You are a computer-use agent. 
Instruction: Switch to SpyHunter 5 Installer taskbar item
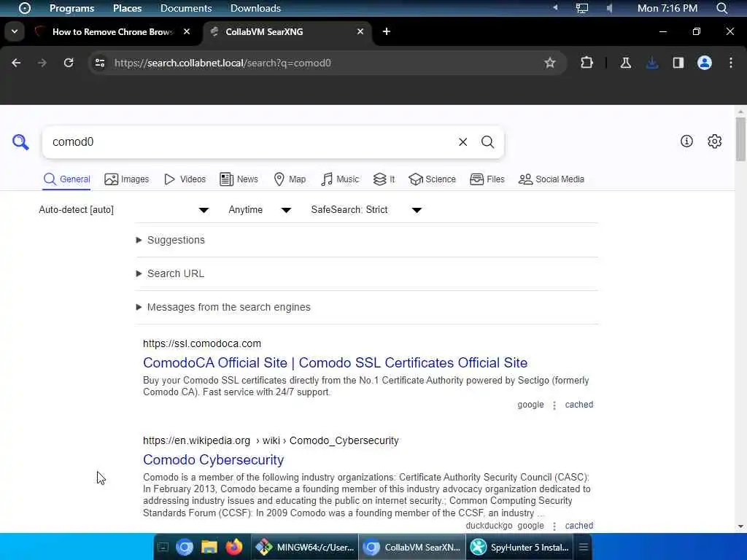pos(519,547)
